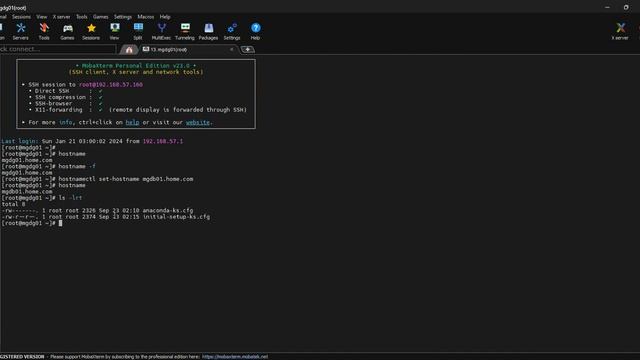Open the Settings toolbar icon
640x360 pixels.
coord(232,31)
